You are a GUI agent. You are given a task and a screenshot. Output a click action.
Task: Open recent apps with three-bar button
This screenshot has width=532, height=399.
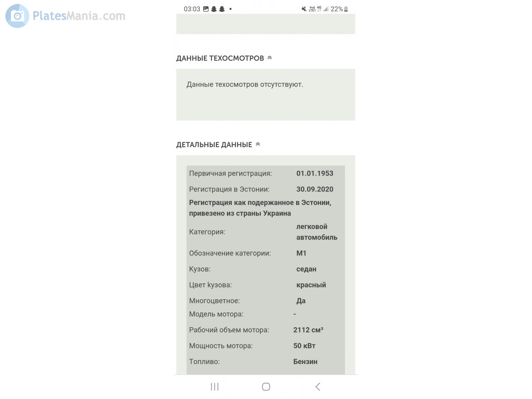pos(215,387)
